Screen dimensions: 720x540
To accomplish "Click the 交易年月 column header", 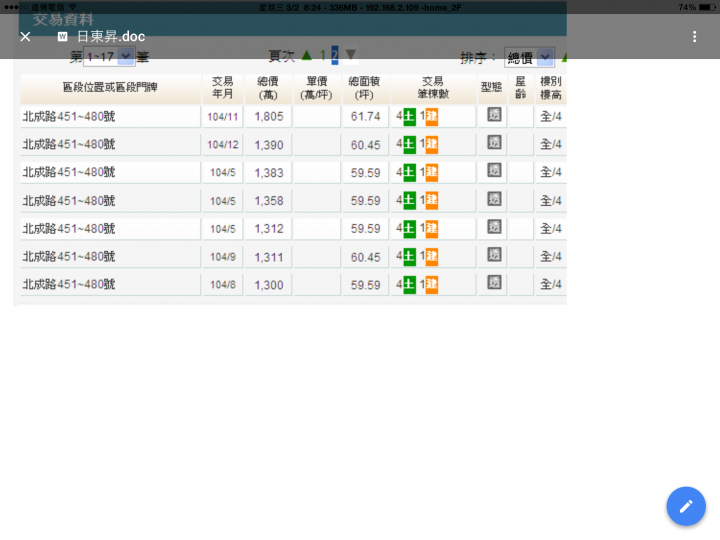I will [x=223, y=88].
